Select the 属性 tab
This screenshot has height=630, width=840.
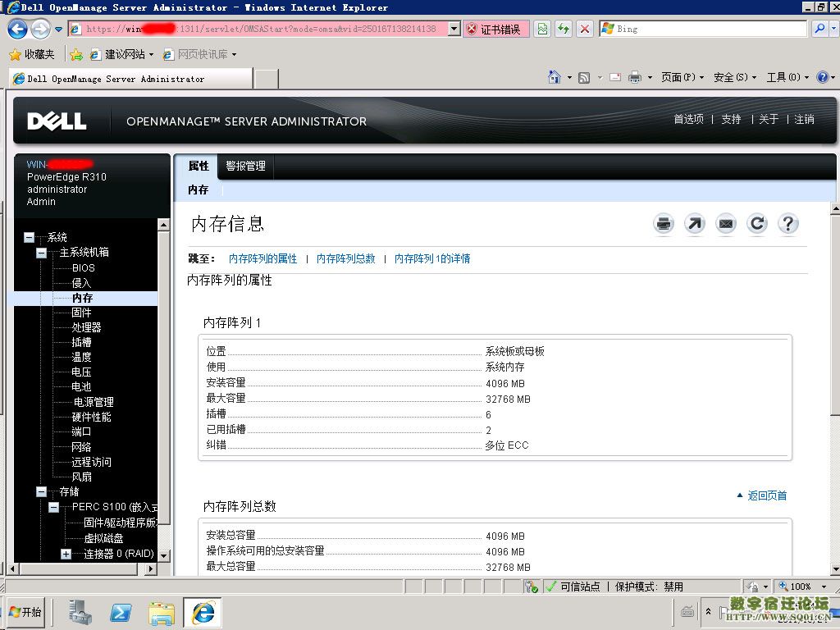[x=198, y=166]
